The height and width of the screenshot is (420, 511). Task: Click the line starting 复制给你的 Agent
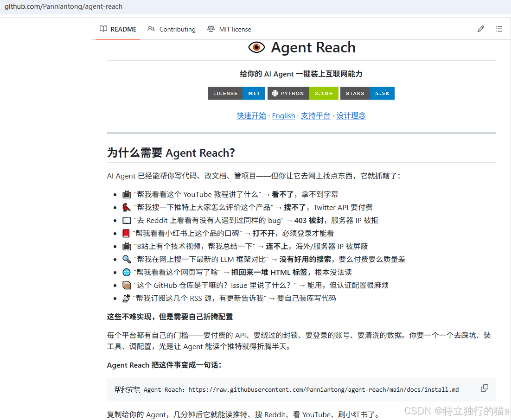click(243, 414)
